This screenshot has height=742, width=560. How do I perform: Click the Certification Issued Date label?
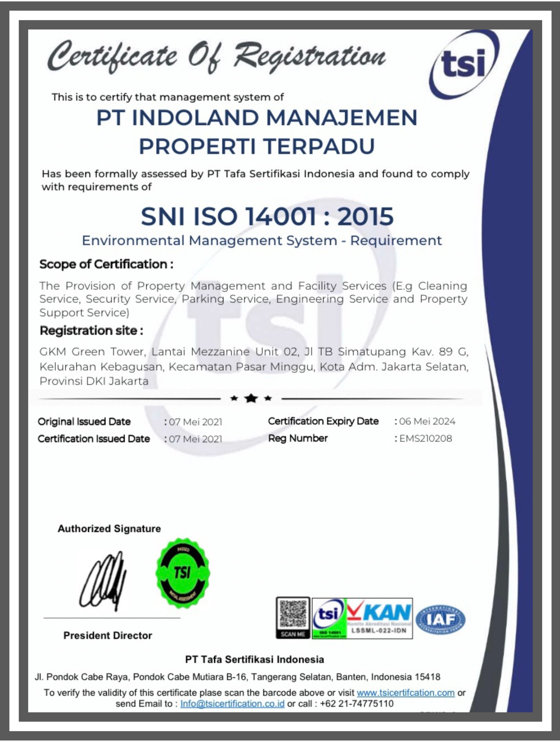pos(94,439)
